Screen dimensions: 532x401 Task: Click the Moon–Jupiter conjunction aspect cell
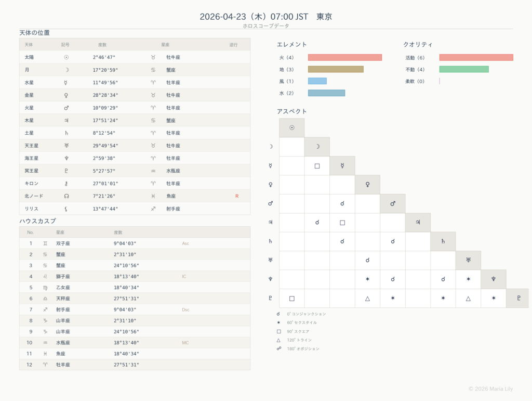[x=317, y=223]
